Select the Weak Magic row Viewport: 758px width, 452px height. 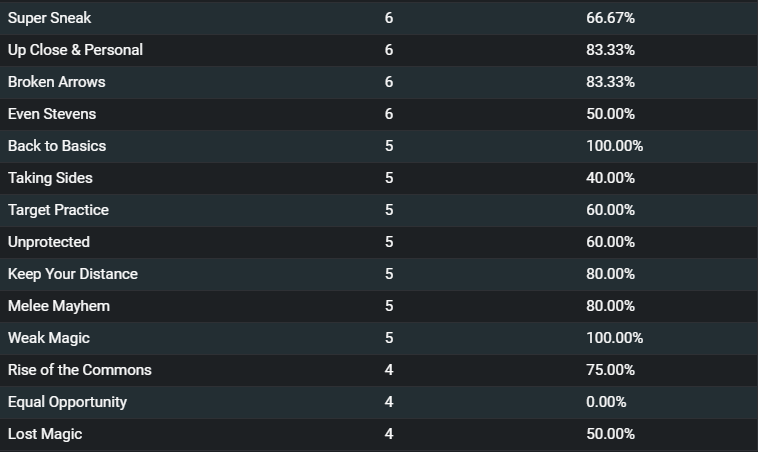[379, 338]
